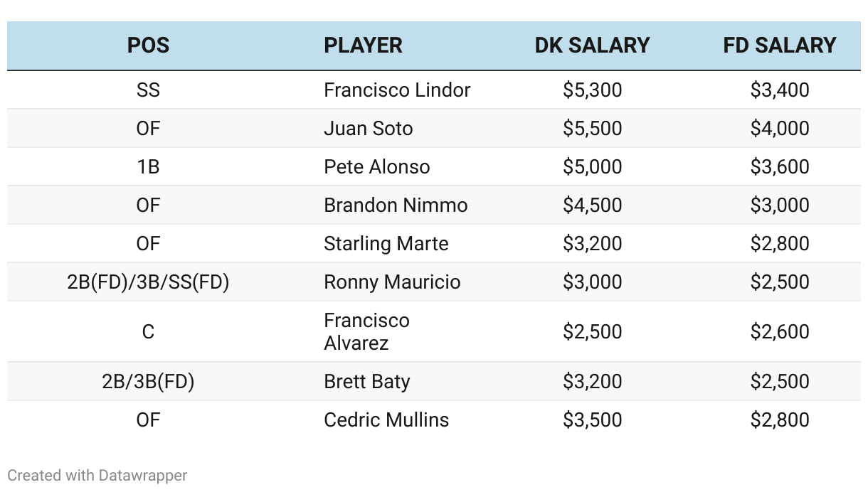
Task: Select the 2B(FD)/3B/SS(FD) position cell
Action: 148,282
